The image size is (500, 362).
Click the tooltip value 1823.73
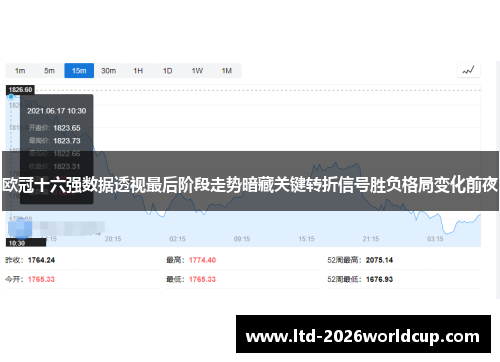(x=67, y=141)
